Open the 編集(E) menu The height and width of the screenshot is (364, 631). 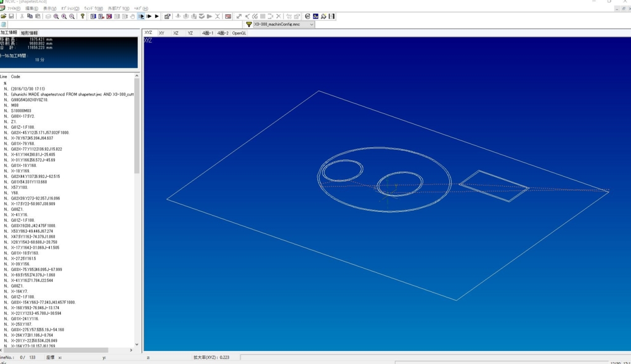[32, 8]
